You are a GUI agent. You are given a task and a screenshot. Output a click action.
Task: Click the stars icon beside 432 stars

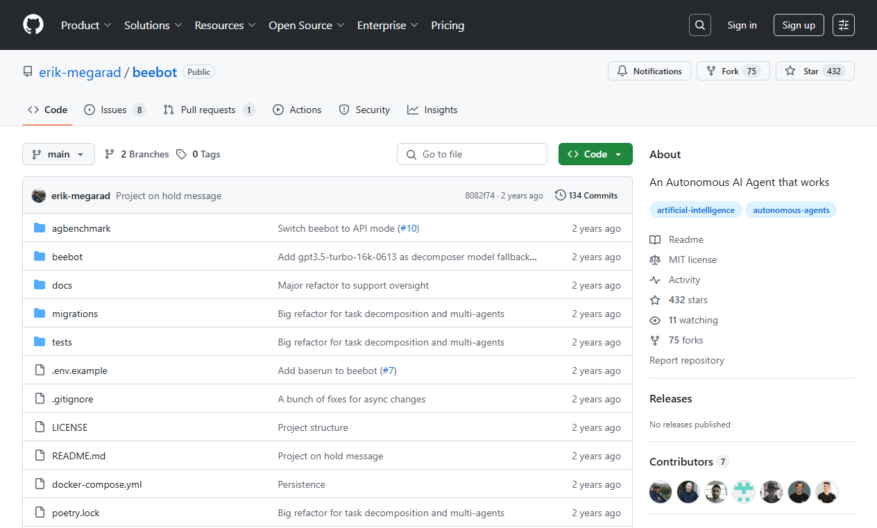point(655,300)
